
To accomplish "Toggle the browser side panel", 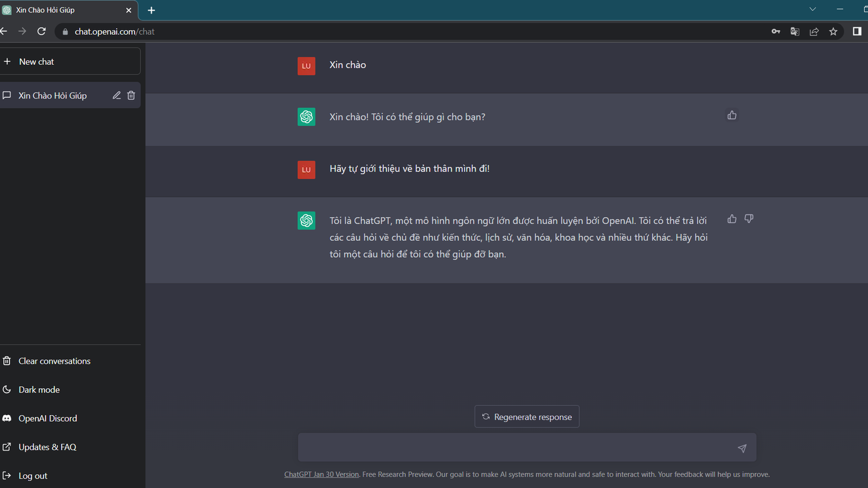I will pos(857,31).
